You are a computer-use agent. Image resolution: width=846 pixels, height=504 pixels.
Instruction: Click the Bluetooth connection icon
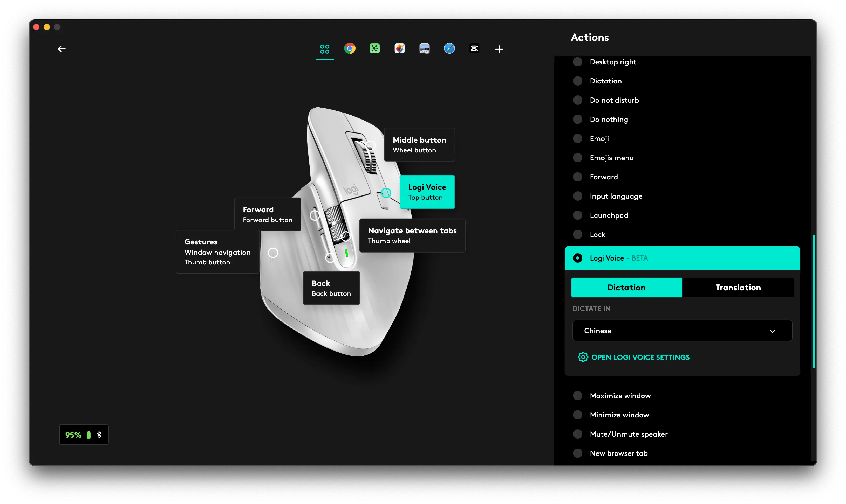point(99,435)
